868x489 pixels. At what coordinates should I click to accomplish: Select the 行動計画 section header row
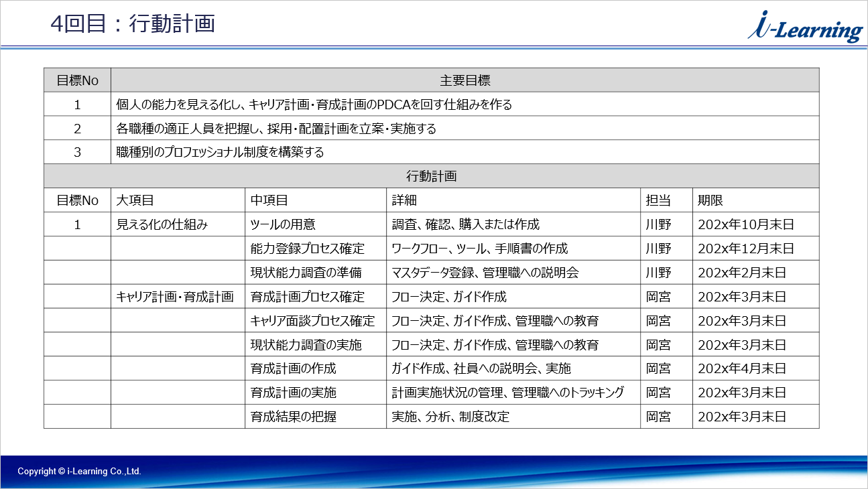coord(431,176)
